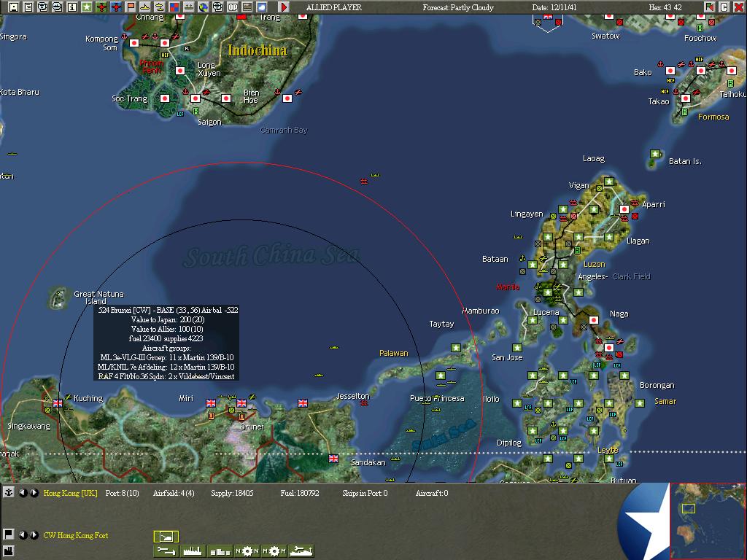Click the Batan Is. green star marker

[x=655, y=154]
